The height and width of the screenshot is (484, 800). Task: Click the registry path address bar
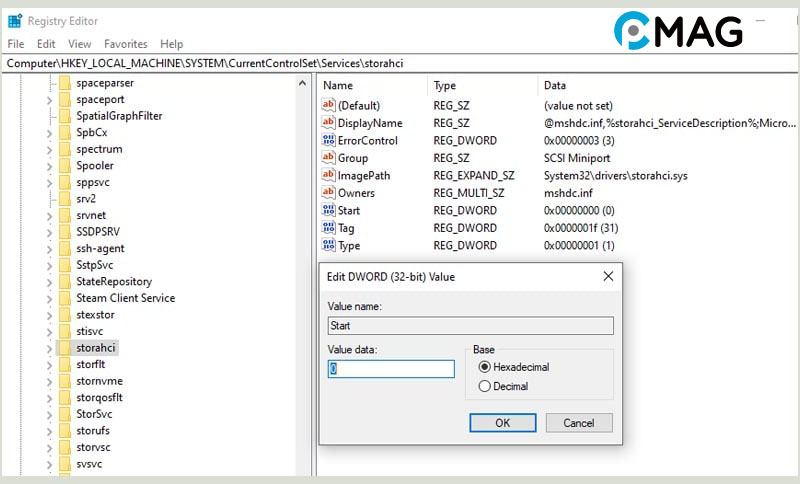[x=400, y=63]
